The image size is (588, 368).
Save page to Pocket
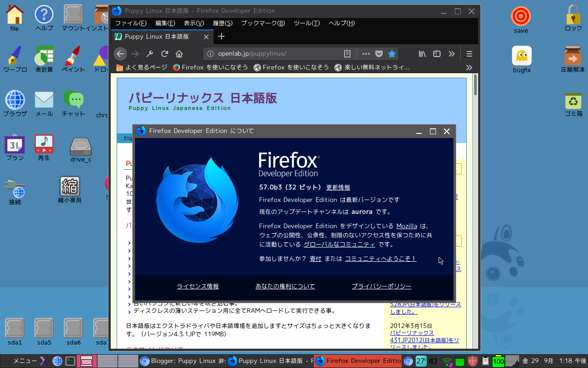379,54
